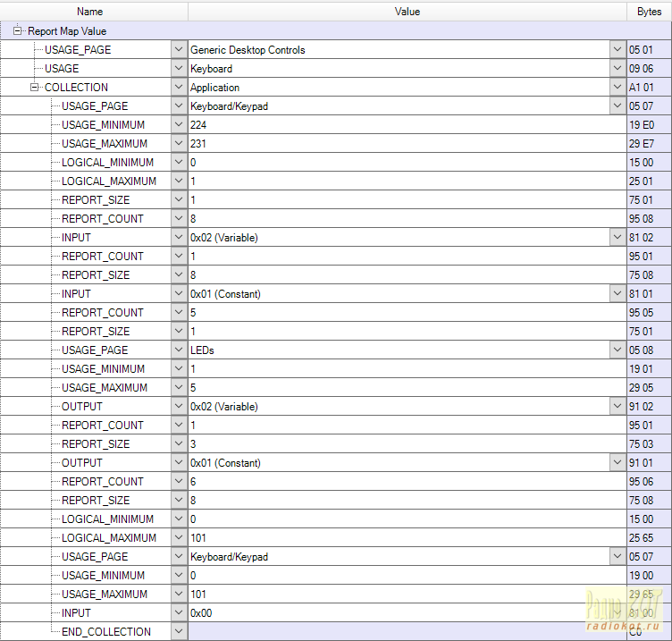Viewport: 672px width, 641px height.
Task: Click the value field containing 231
Action: click(407, 144)
